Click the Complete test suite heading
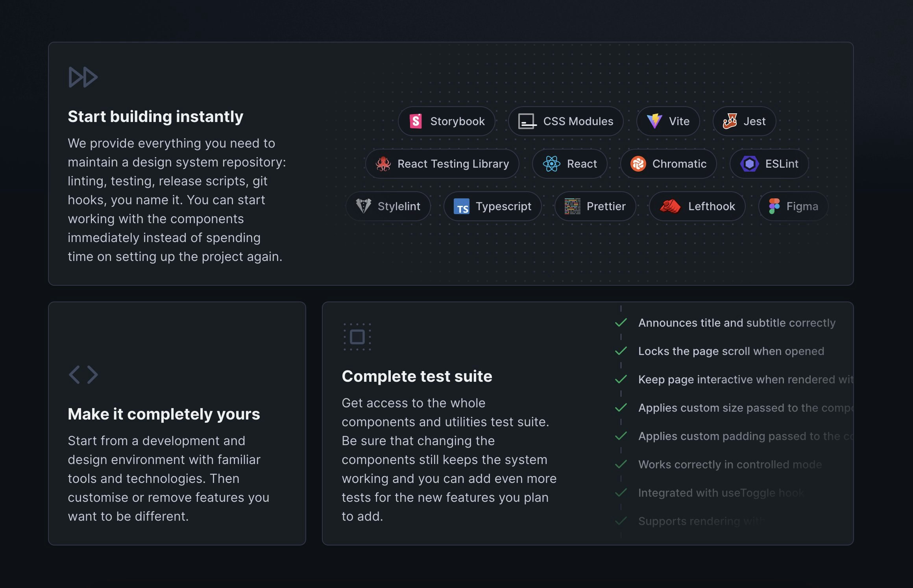The image size is (913, 588). click(417, 376)
